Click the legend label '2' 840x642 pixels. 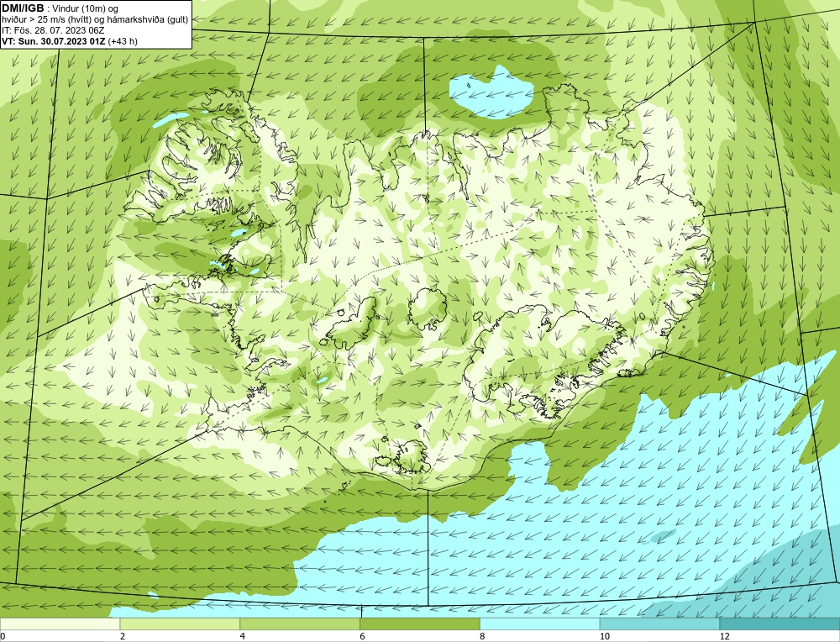[x=123, y=637]
